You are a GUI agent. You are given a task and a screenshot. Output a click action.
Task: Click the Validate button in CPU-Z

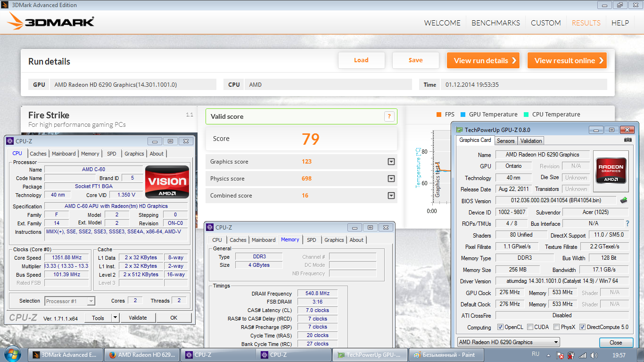coord(138,318)
